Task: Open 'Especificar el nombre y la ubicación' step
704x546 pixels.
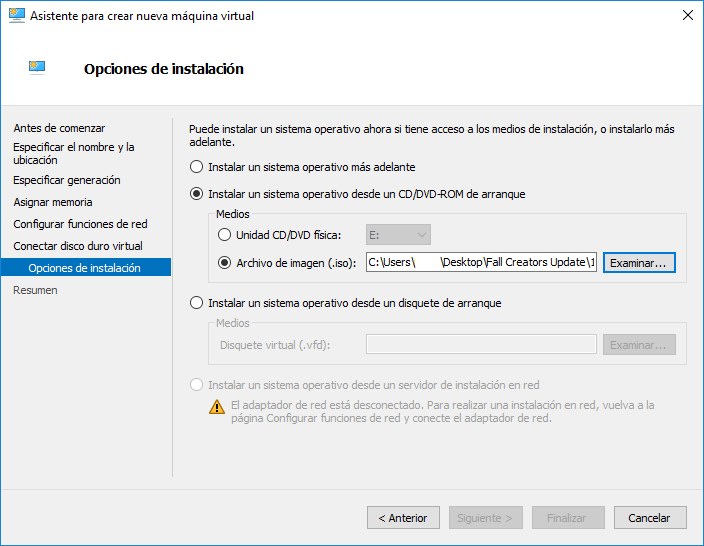Action: (74, 154)
